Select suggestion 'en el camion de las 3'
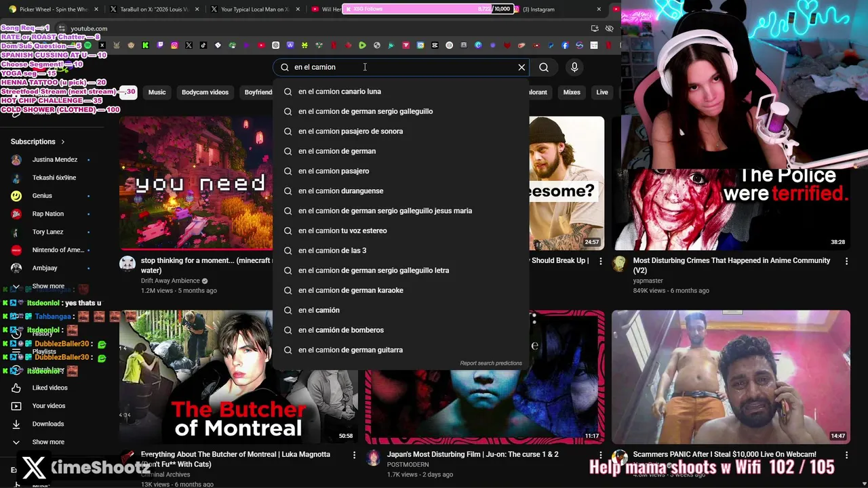Viewport: 868px width, 488px height. [401, 251]
